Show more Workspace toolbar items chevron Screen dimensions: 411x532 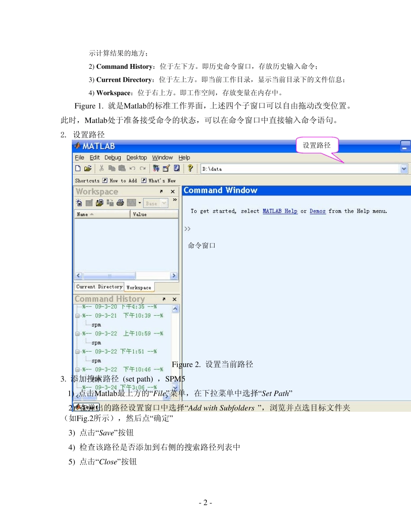pos(175,200)
